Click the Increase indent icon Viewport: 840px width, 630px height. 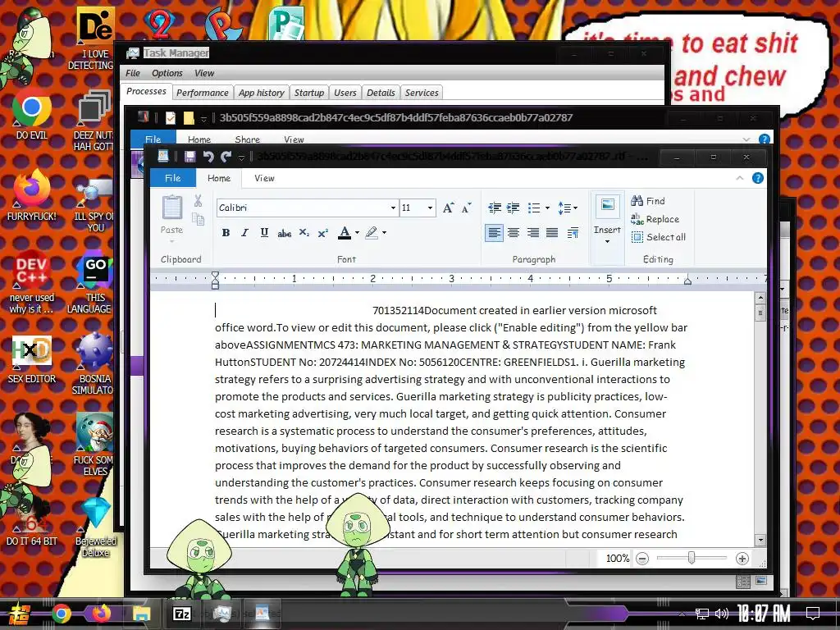(514, 208)
